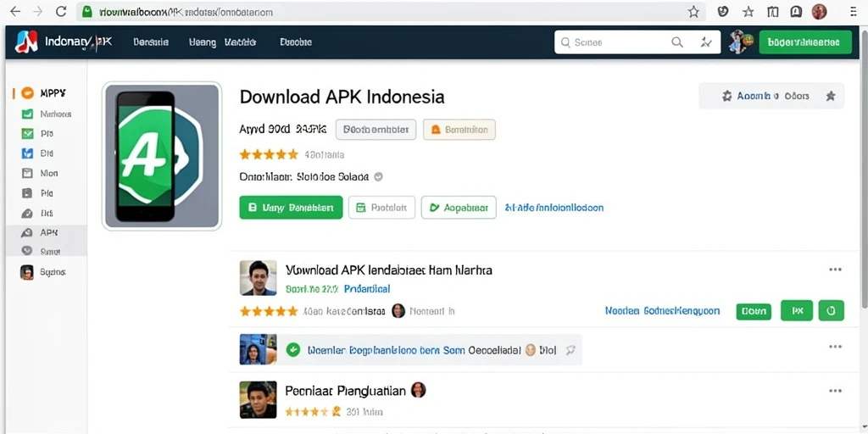The height and width of the screenshot is (434, 868).
Task: Open the first review's three-dot menu
Action: coord(835,270)
